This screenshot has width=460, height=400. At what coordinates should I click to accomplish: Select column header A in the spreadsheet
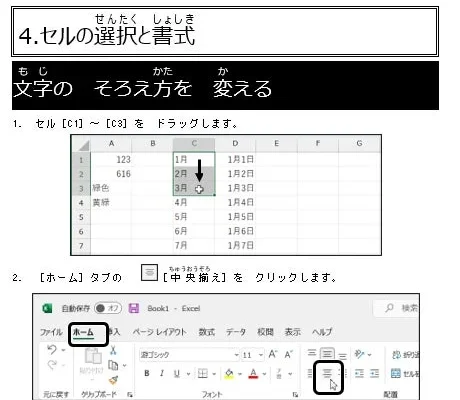pos(111,144)
